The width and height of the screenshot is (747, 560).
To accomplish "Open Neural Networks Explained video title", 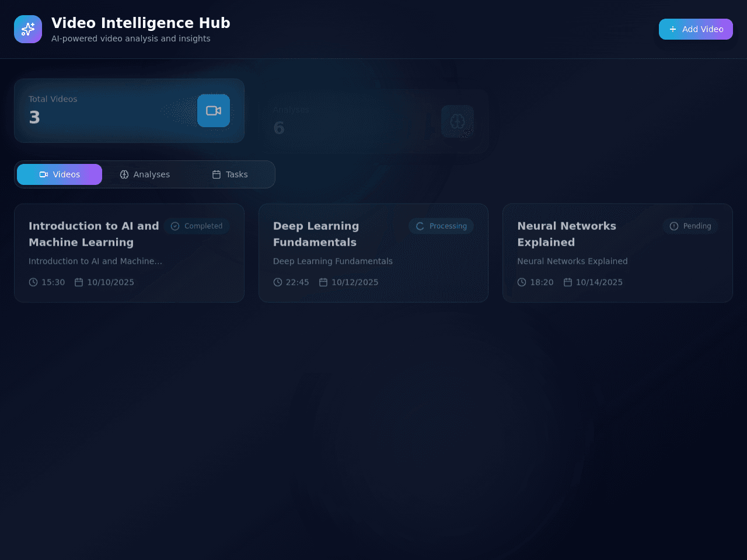I will coord(567,234).
